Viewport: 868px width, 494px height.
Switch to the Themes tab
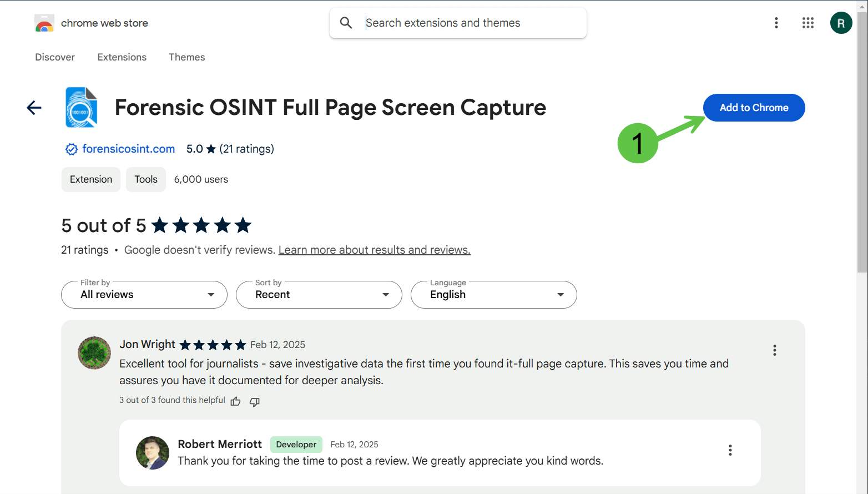(187, 57)
